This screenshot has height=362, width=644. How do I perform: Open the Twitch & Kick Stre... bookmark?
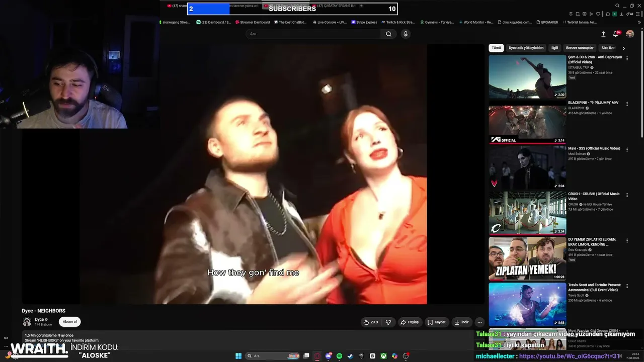(x=398, y=22)
